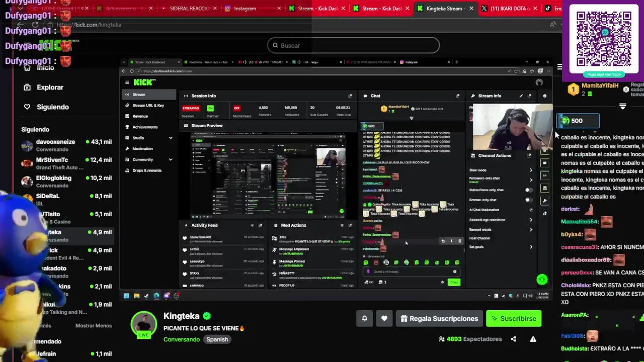The image size is (644, 362).
Task: Open AI Chat Moderation external link
Action: (531, 210)
